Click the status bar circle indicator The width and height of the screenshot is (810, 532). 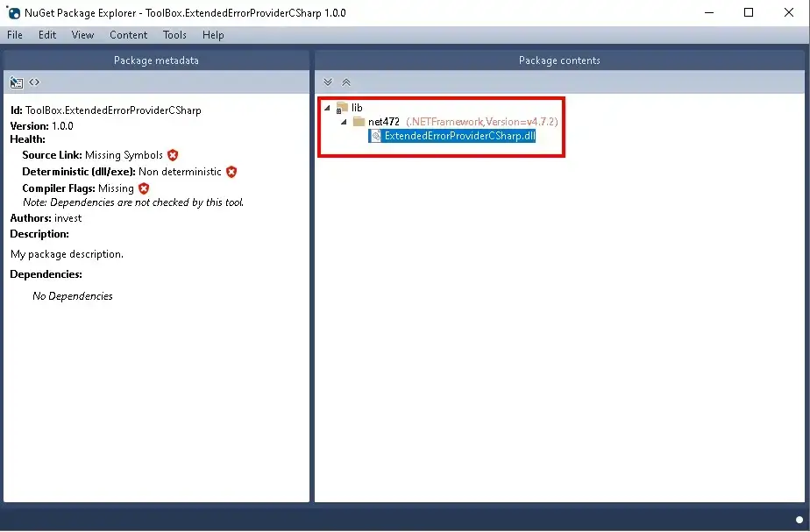click(799, 520)
